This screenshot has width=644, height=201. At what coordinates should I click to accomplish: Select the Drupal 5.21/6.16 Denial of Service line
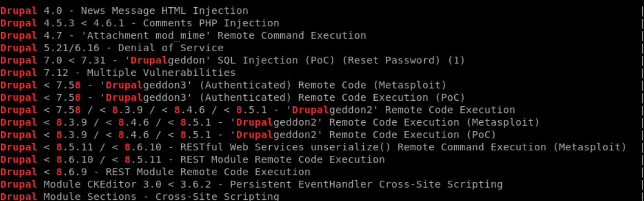tap(111, 48)
